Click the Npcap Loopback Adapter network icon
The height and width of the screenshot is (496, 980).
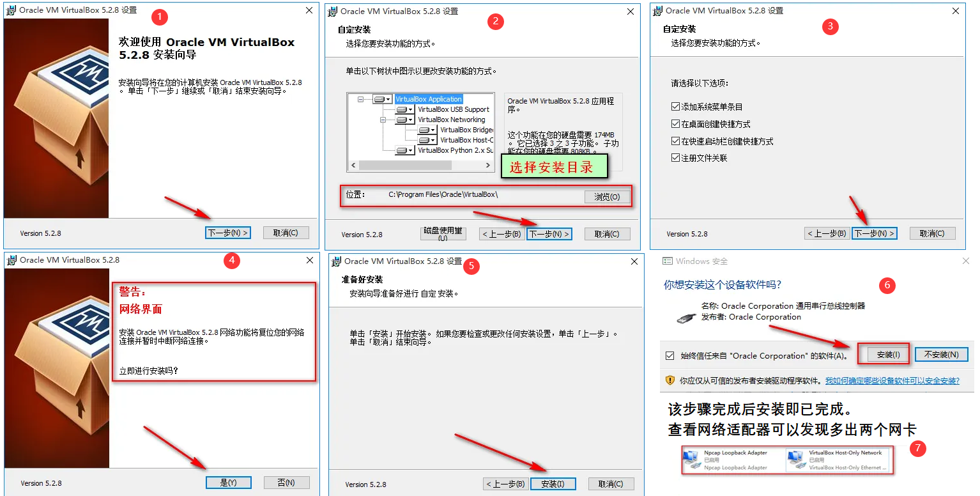[x=691, y=460]
